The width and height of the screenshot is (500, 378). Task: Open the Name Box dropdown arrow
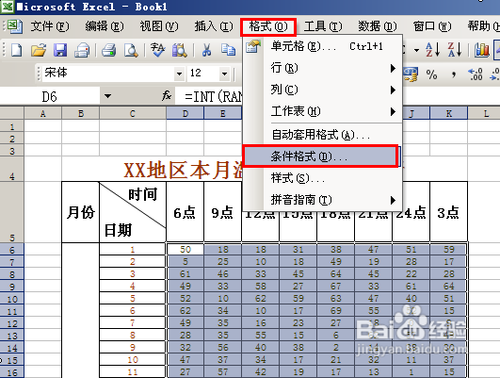coord(107,96)
